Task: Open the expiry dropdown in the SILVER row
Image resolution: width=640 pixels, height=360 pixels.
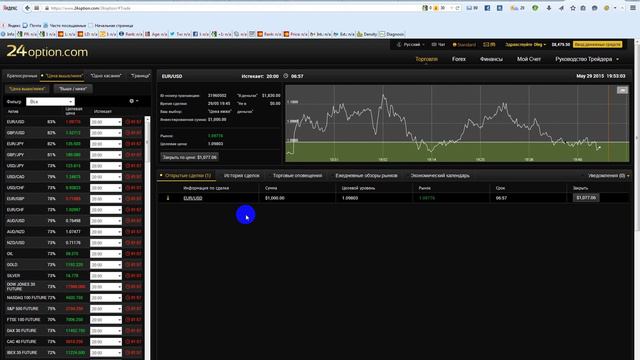Action: [x=106, y=276]
